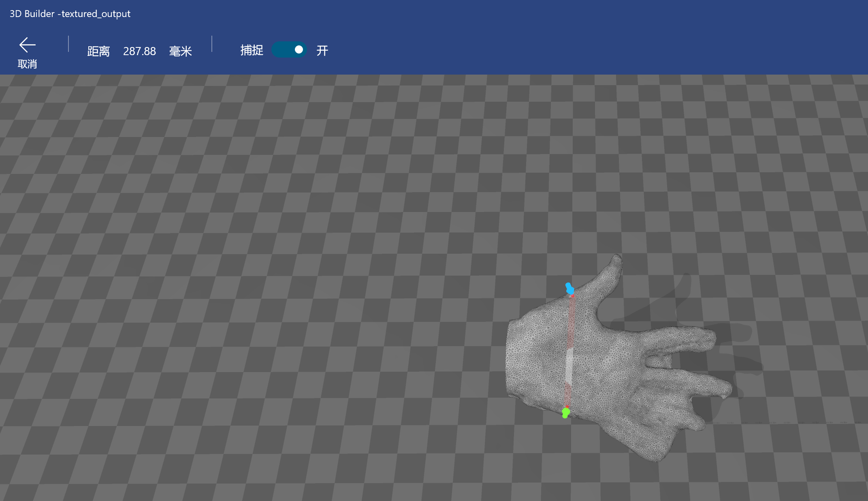Click the 3D Builder -textured_output title
This screenshot has width=868, height=501.
(70, 14)
